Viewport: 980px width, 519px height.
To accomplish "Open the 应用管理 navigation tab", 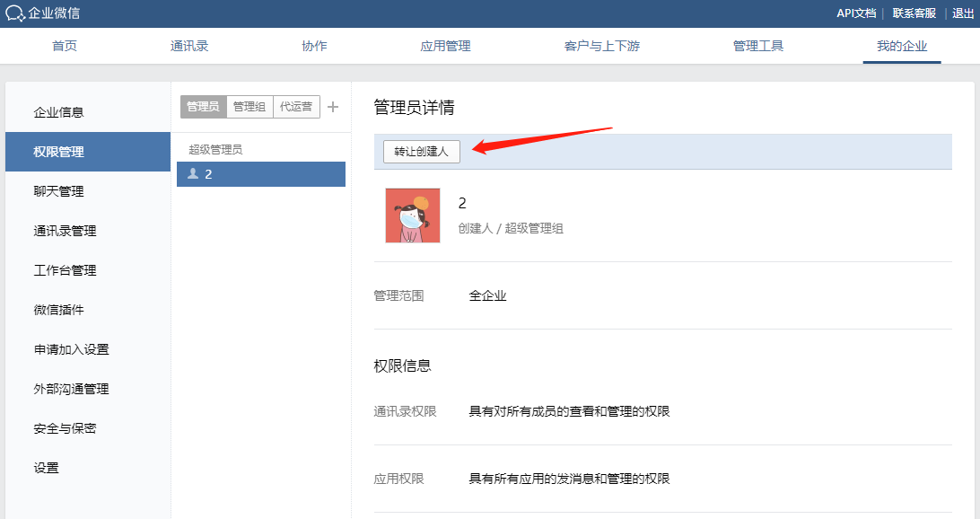I will (445, 46).
